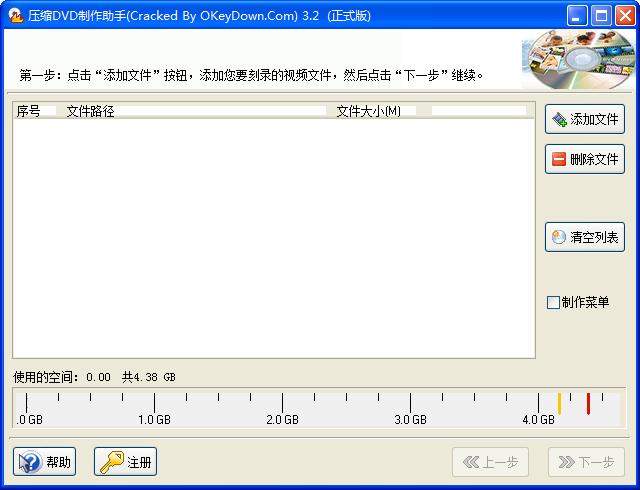
Task: Click the 1.0 GB label on capacity scale
Action: pyautogui.click(x=154, y=419)
